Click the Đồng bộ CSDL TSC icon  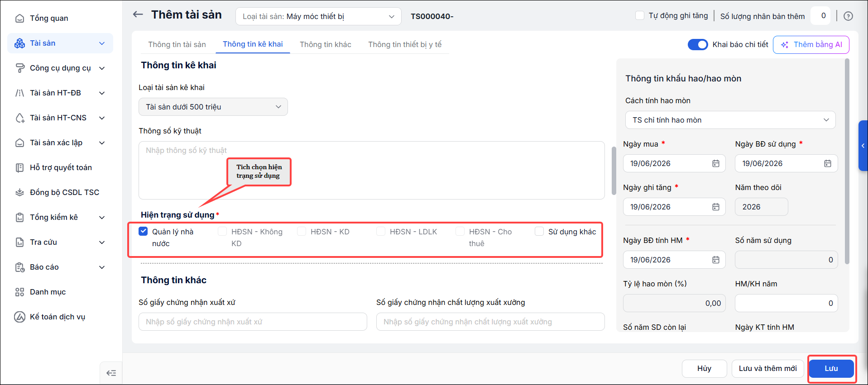pos(20,192)
